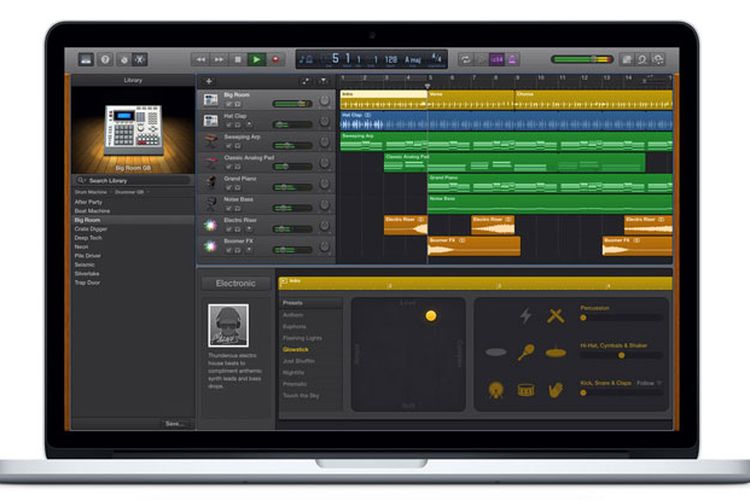750x500 pixels.
Task: Mute the Noise Bass track
Action: pos(228,208)
